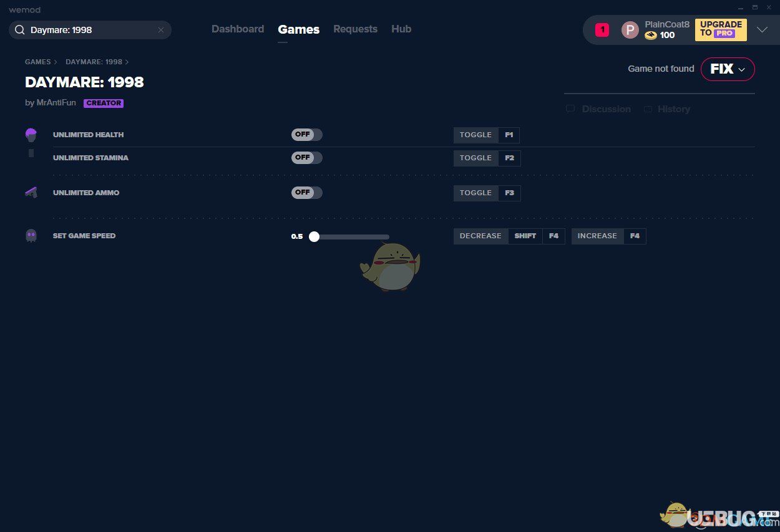The width and height of the screenshot is (780, 532).
Task: Click DAYMARE: 1998 breadcrumb link
Action: [94, 62]
